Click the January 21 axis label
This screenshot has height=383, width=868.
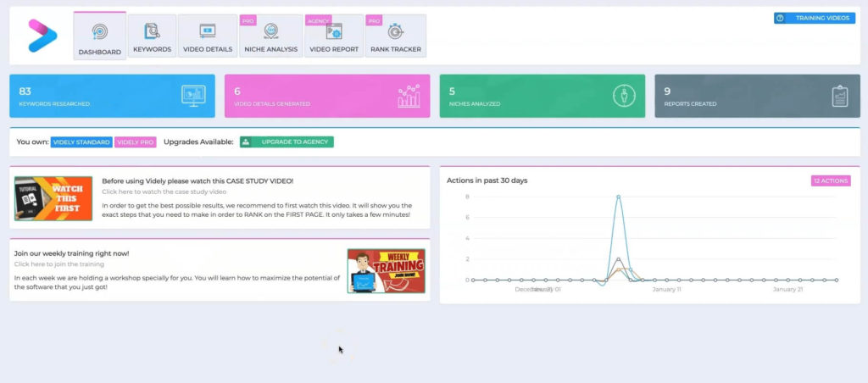(787, 290)
